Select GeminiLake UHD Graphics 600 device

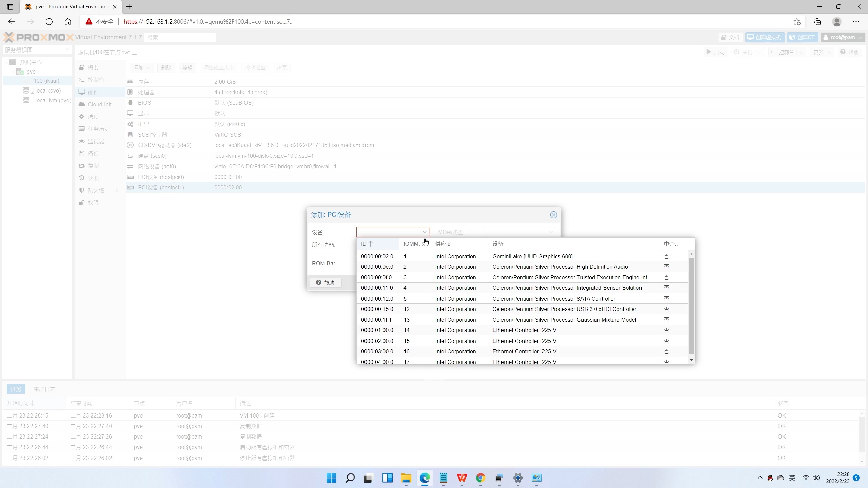532,256
